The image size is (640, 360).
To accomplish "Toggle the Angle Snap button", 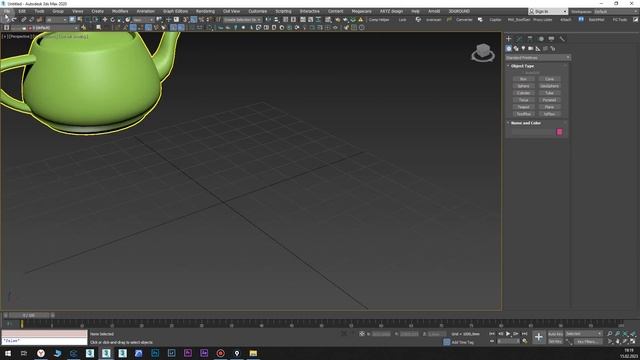I will 193,20.
